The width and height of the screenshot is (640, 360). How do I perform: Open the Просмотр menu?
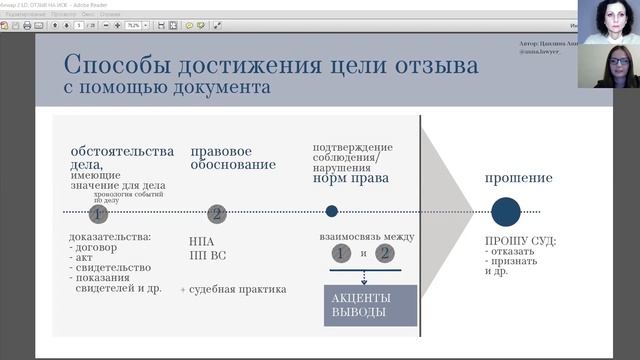64,14
